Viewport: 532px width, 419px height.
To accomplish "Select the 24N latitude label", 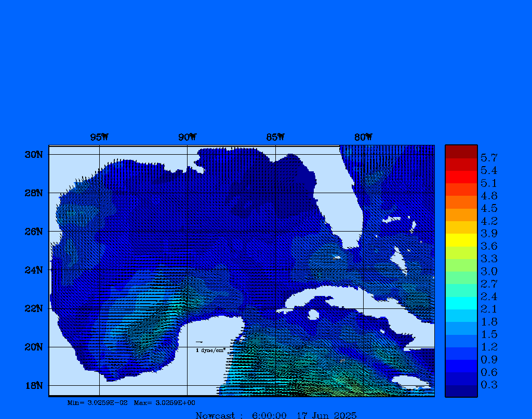I will tap(33, 270).
